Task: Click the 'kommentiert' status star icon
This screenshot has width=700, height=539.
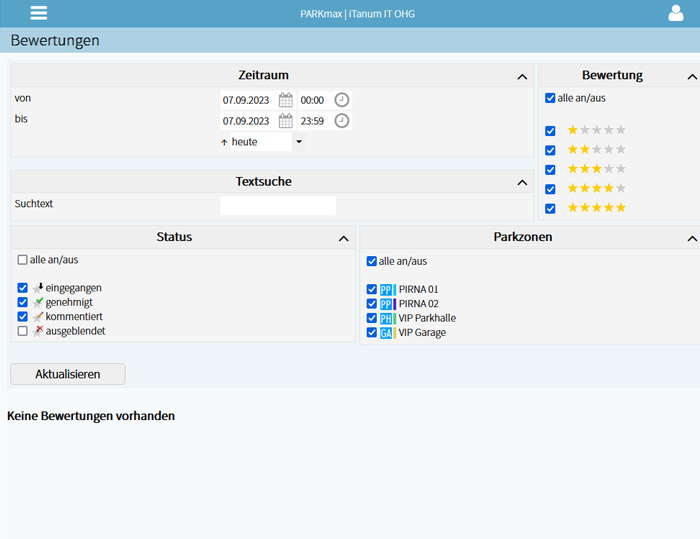Action: (38, 317)
